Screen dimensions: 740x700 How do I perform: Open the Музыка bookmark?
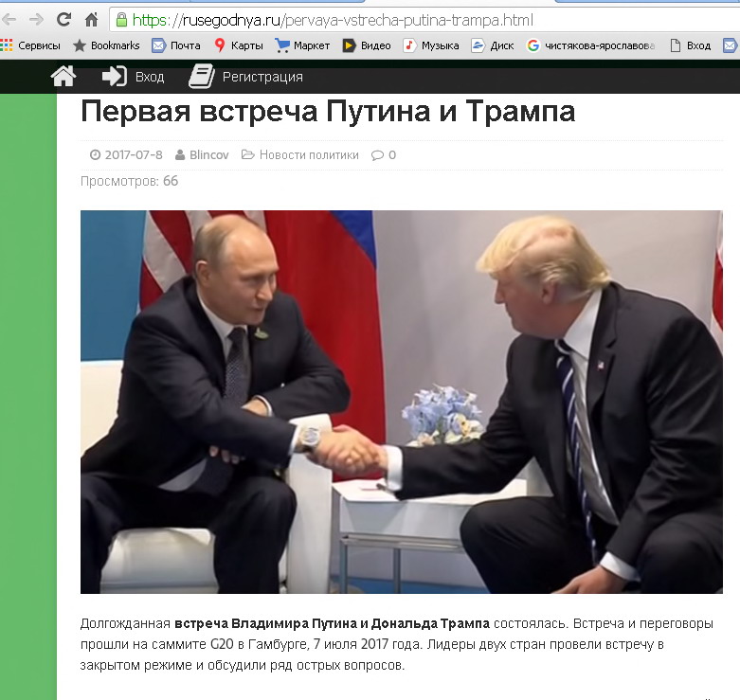click(431, 45)
